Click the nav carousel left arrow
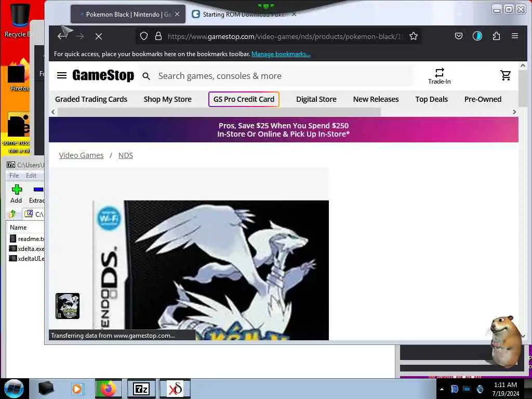 coord(53,112)
